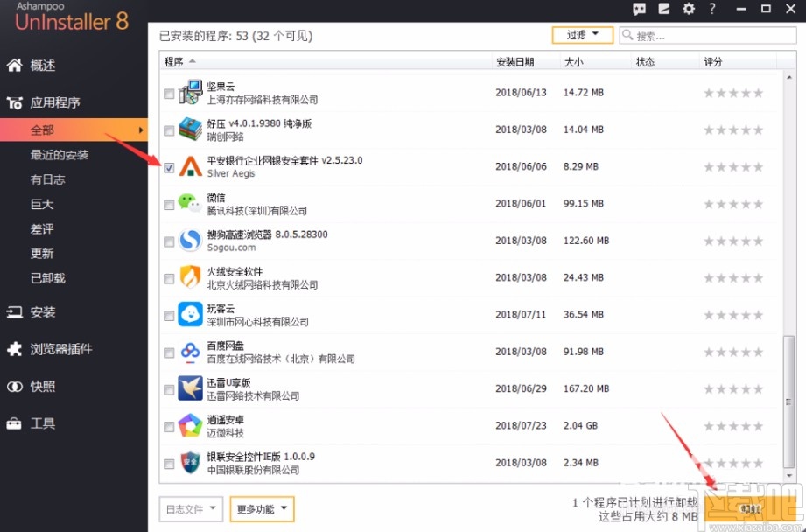Check the 搜狗高速浏览器 checkbox
806x532 pixels.
click(x=169, y=241)
